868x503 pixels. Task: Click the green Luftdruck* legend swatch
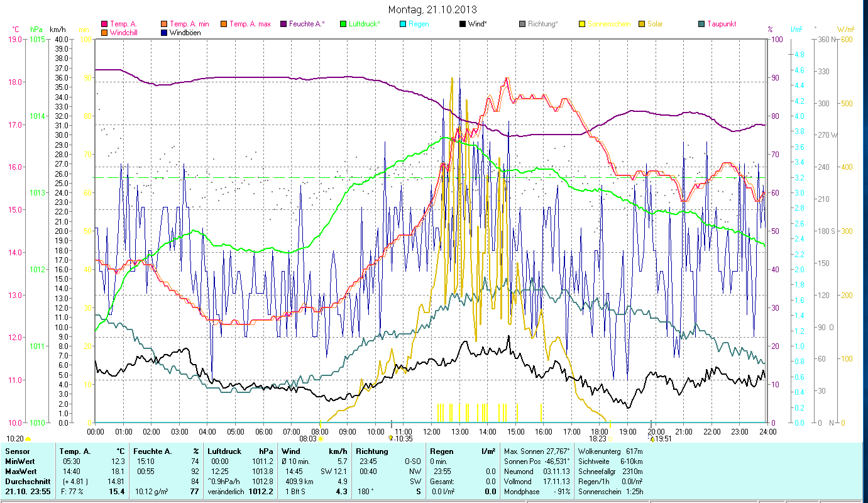[x=343, y=24]
